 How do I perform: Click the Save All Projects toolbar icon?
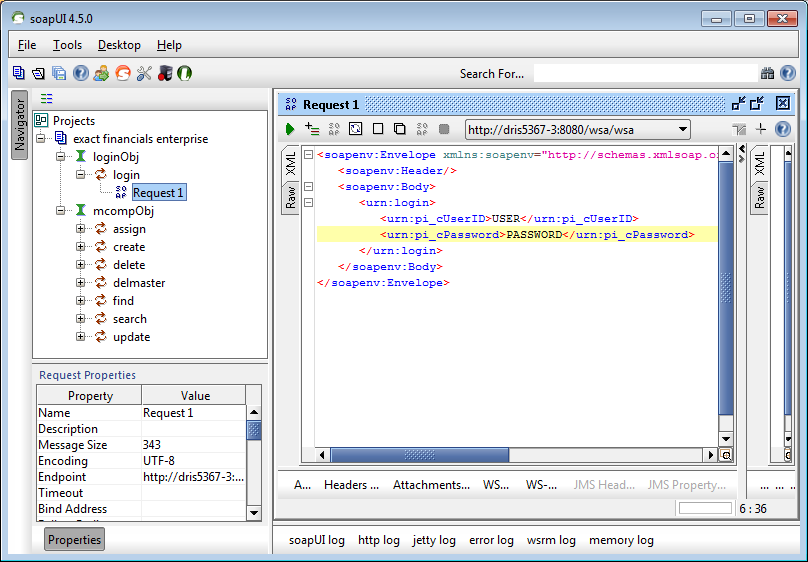click(59, 73)
